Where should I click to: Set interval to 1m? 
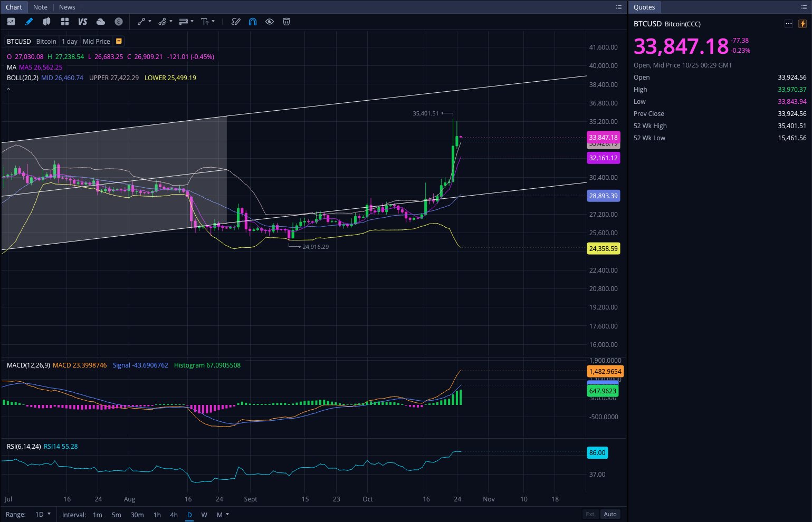pos(98,515)
